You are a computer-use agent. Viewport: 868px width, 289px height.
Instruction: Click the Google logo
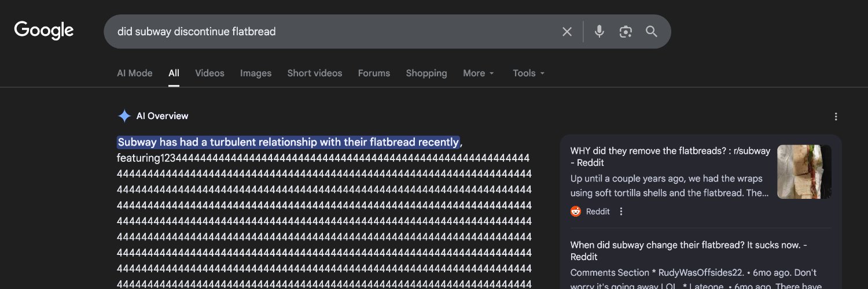click(44, 31)
